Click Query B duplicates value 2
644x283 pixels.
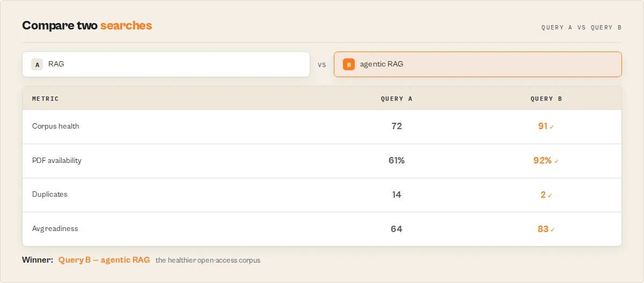coord(543,195)
